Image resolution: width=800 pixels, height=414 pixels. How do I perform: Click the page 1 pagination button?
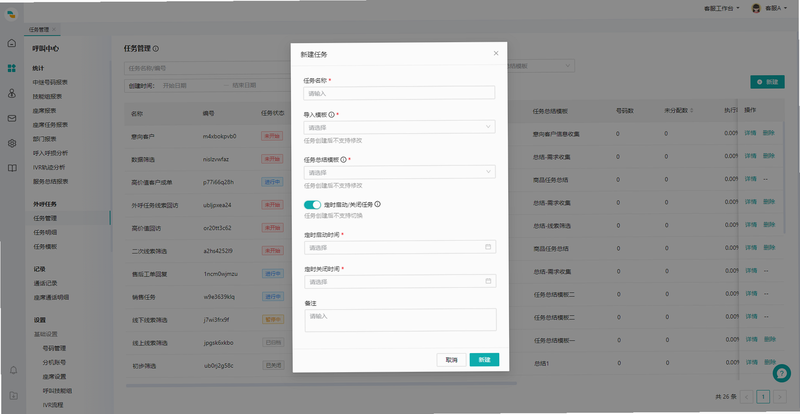pos(763,397)
